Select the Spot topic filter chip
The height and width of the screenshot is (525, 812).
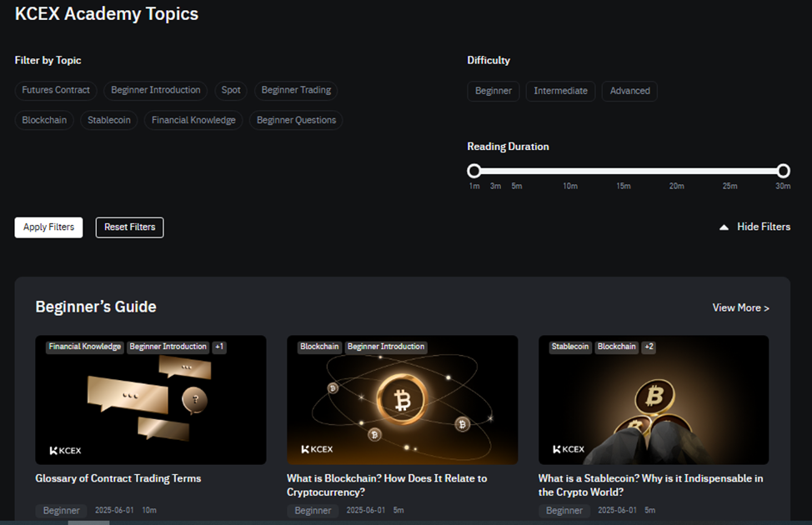231,90
